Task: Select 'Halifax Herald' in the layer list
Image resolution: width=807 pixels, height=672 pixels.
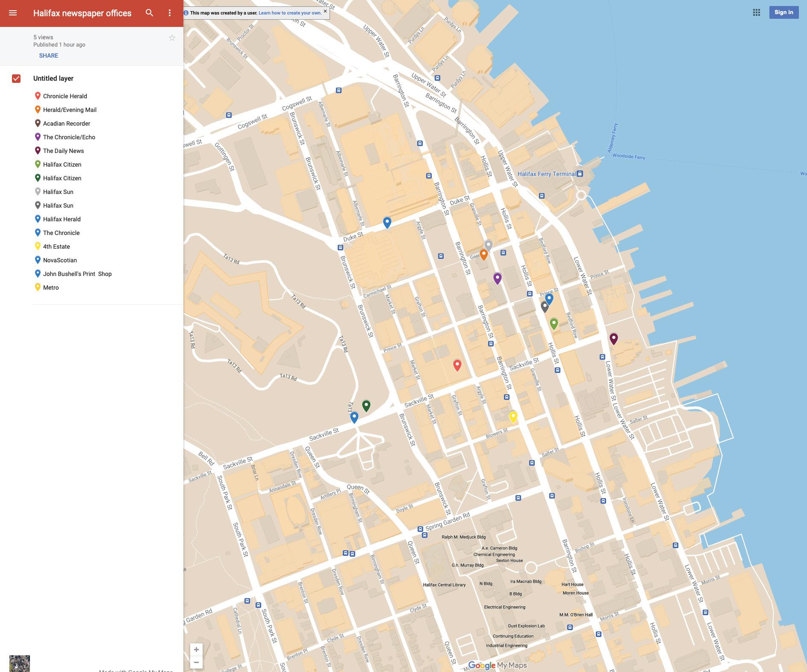Action: 62,219
